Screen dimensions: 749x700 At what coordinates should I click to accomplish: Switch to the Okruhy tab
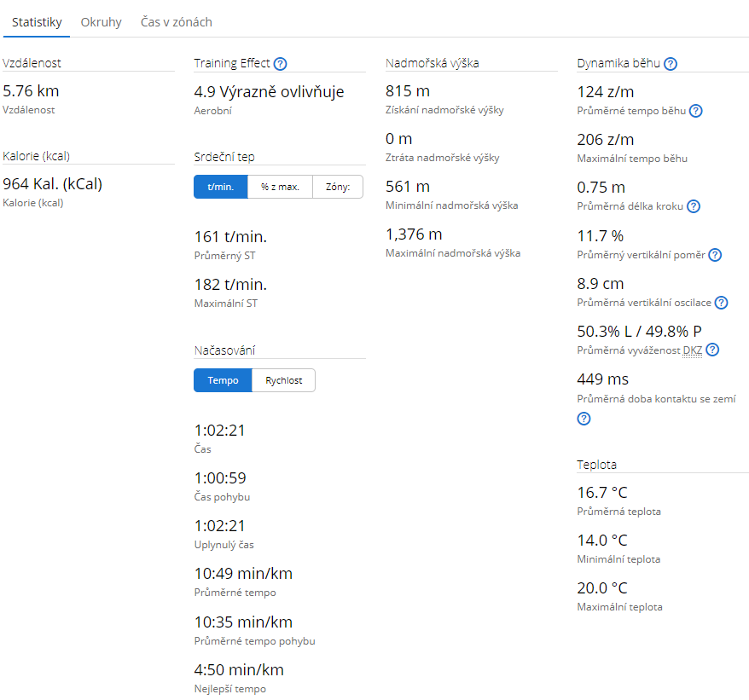pyautogui.click(x=101, y=22)
